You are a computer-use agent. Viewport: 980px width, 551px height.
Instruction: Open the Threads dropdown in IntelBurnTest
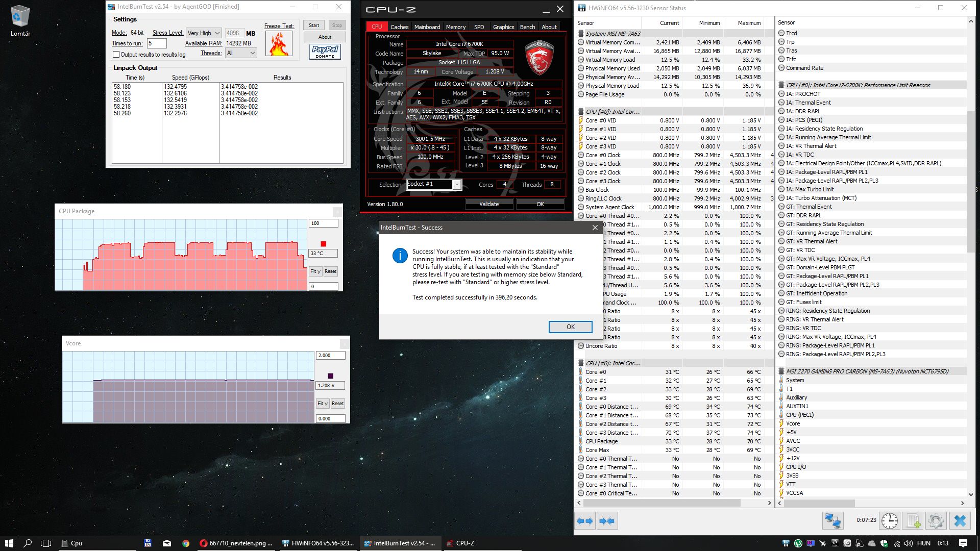click(240, 53)
